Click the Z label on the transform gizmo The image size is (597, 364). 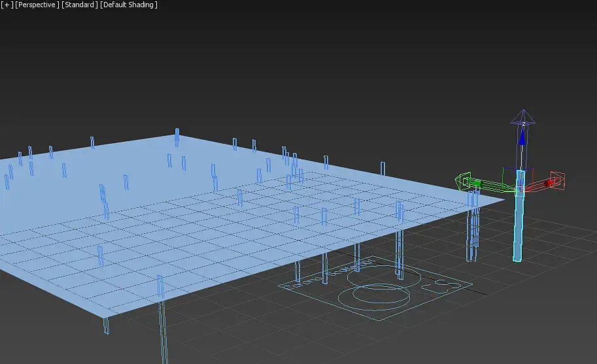[x=523, y=123]
